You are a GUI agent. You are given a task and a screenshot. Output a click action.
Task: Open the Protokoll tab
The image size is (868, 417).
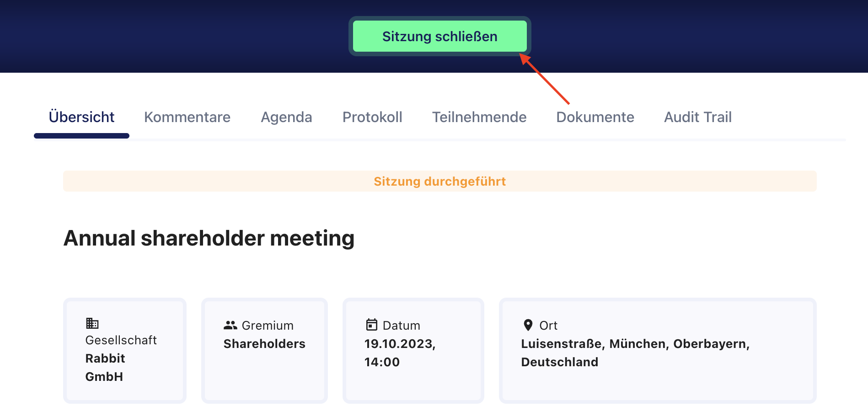[372, 117]
